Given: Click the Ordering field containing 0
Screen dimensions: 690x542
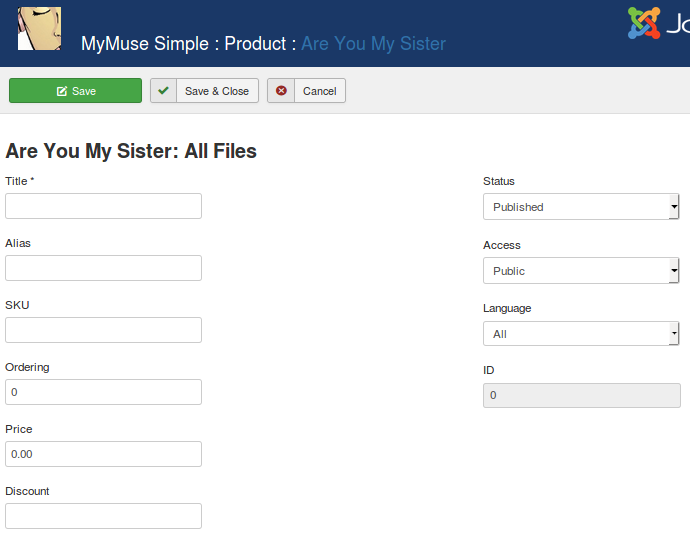Looking at the screenshot, I should click(x=103, y=392).
